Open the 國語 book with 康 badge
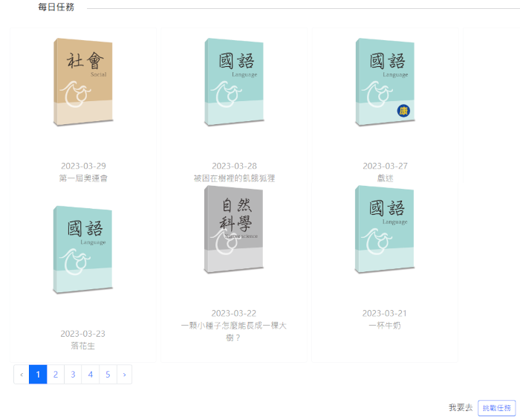 [385, 82]
